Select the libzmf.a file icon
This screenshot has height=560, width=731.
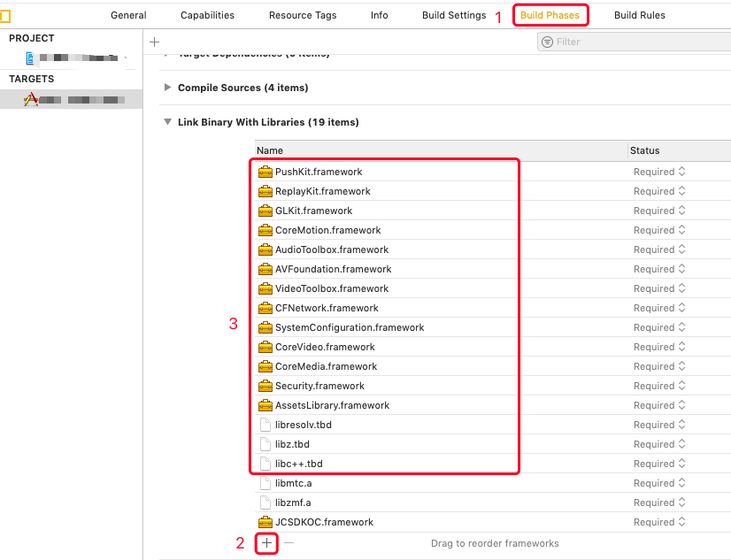point(265,503)
